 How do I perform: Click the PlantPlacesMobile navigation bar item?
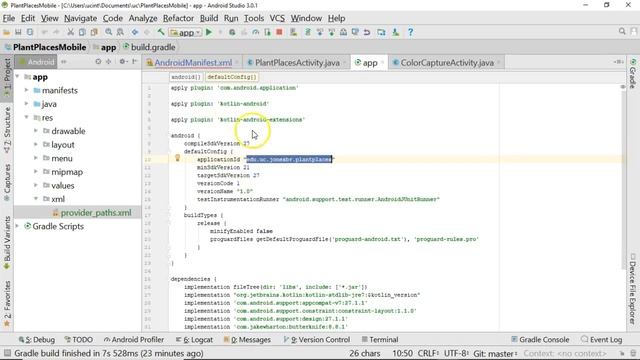click(45, 47)
